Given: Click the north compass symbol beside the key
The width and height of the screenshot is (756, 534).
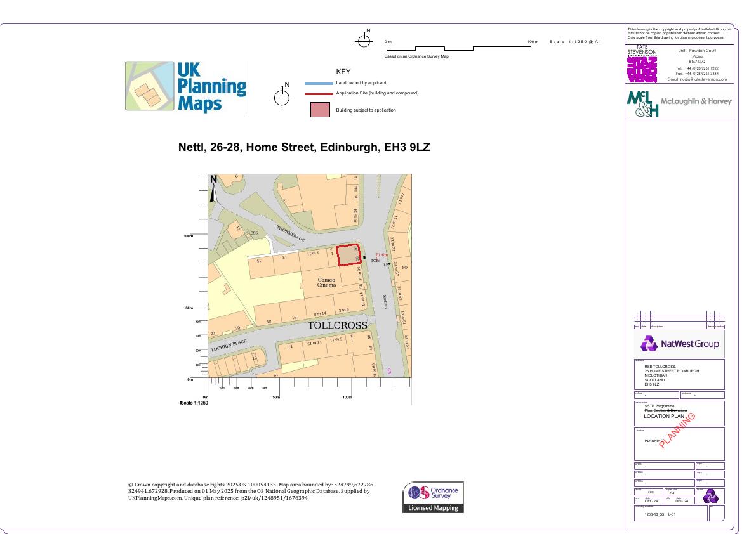Looking at the screenshot, I should click(282, 98).
